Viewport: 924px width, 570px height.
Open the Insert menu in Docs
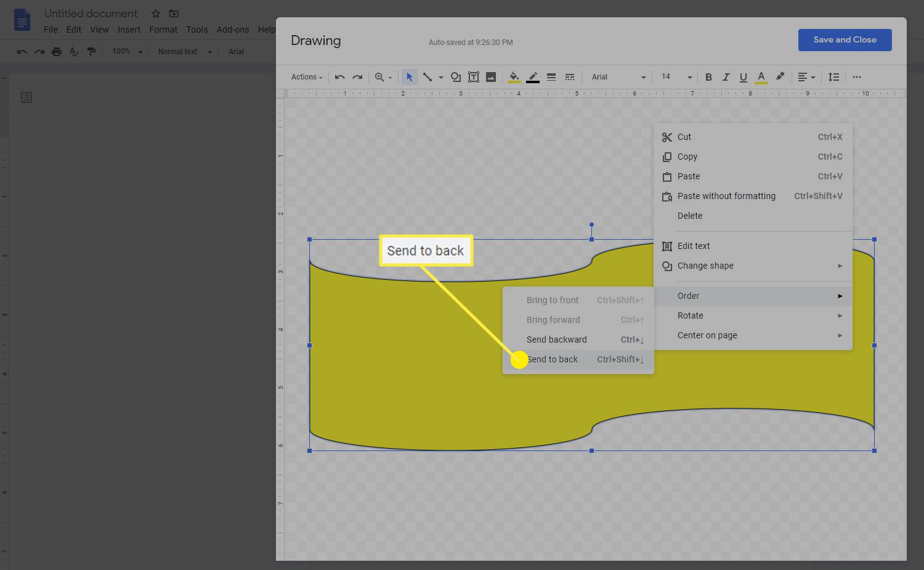[x=129, y=30]
